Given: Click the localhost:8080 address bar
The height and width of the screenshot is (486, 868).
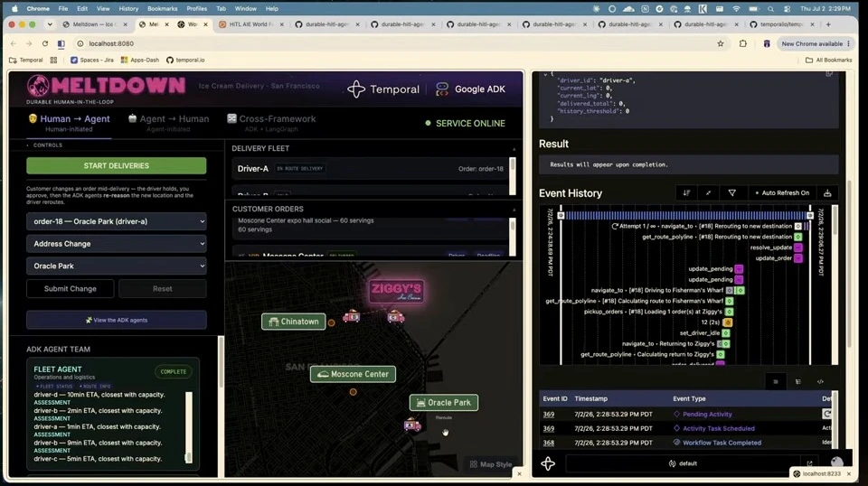Looking at the screenshot, I should coord(388,43).
